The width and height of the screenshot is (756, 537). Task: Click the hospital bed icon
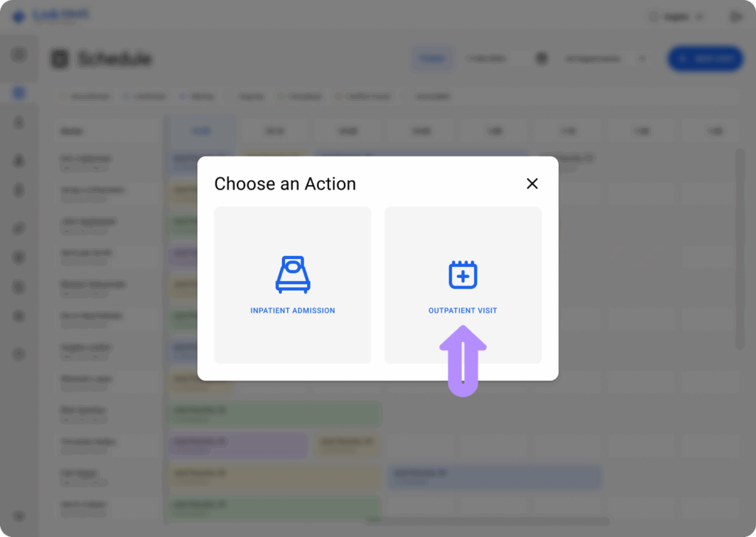(x=292, y=274)
